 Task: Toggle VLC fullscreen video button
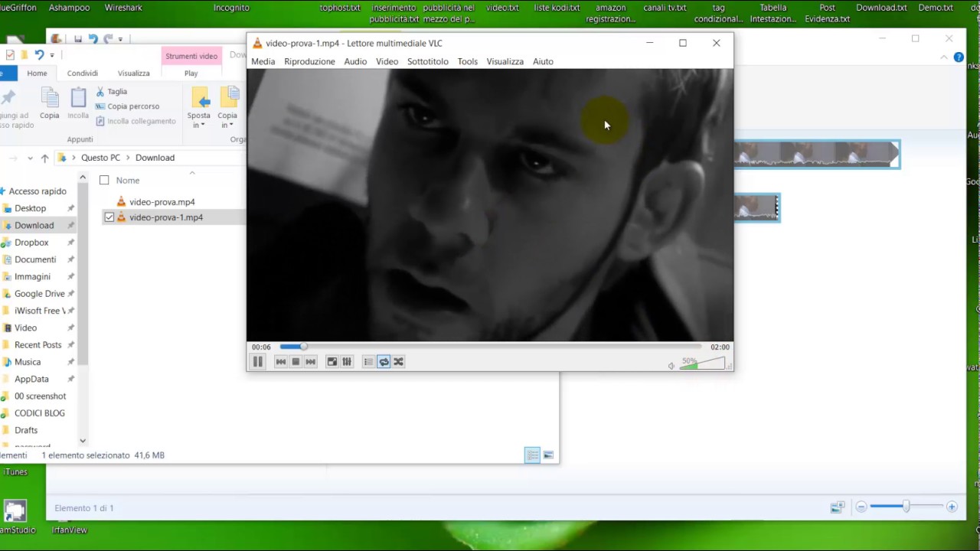click(x=332, y=362)
